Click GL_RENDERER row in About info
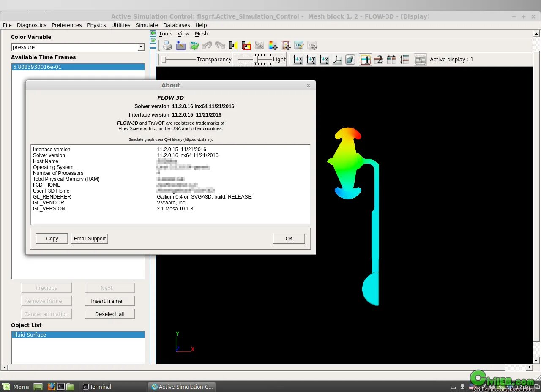Viewport: 541px width, 392px height. [x=170, y=197]
